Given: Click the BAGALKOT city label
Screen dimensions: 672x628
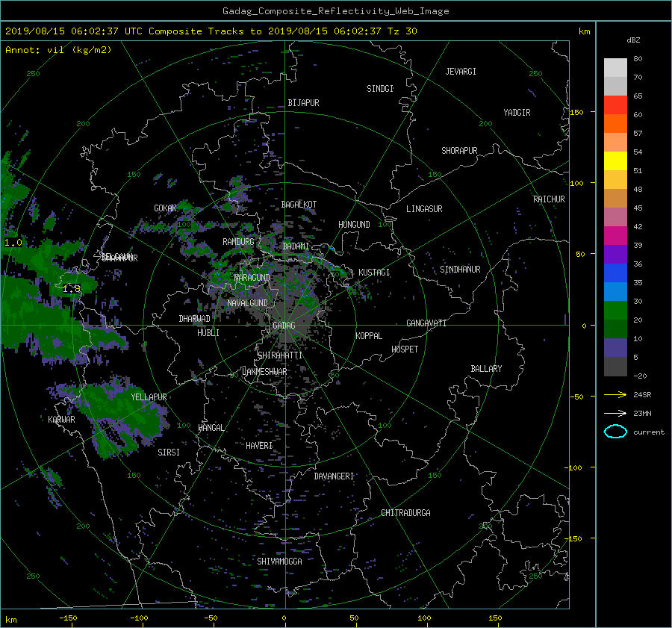Looking at the screenshot, I should pyautogui.click(x=299, y=205).
